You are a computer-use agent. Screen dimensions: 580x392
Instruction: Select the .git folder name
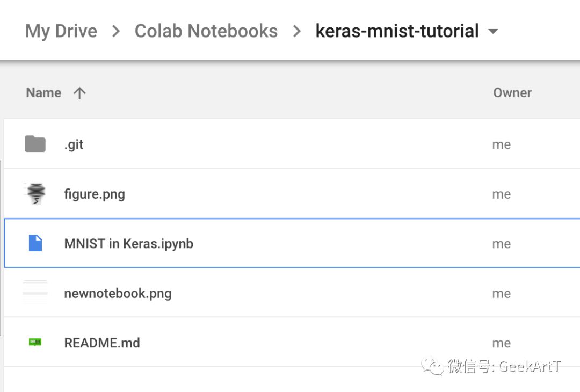coord(74,144)
